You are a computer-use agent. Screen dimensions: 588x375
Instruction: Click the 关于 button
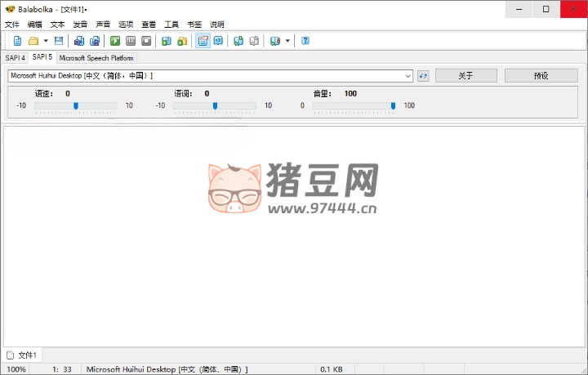pyautogui.click(x=465, y=76)
